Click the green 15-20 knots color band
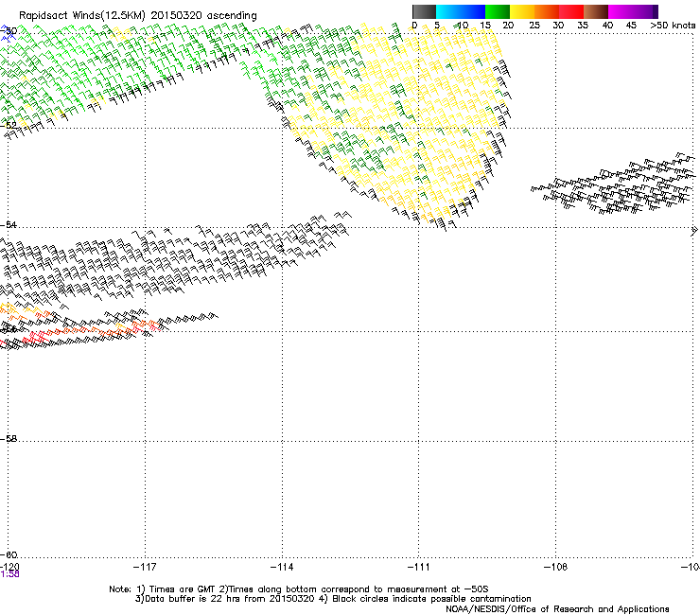The image size is (700, 615). pyautogui.click(x=498, y=11)
